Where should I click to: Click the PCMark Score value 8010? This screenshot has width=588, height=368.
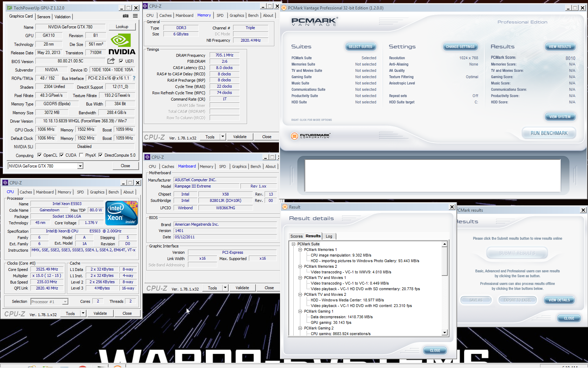tap(570, 58)
